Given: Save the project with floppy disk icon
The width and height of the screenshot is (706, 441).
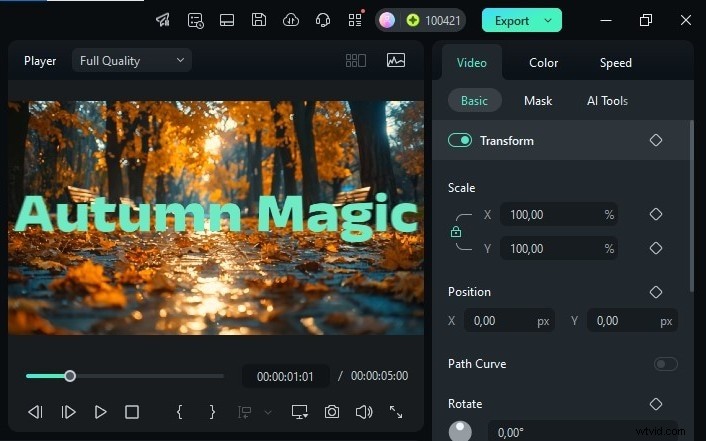Looking at the screenshot, I should 258,20.
